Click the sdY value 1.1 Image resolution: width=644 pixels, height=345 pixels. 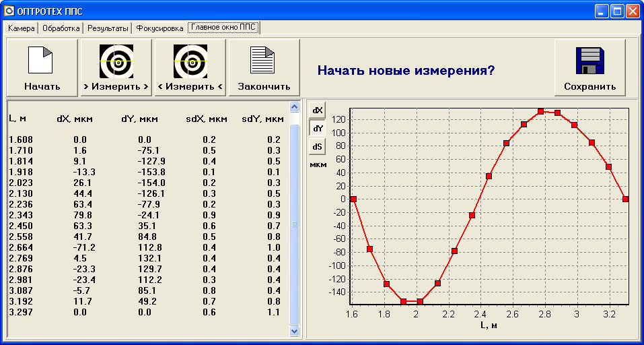pyautogui.click(x=274, y=312)
